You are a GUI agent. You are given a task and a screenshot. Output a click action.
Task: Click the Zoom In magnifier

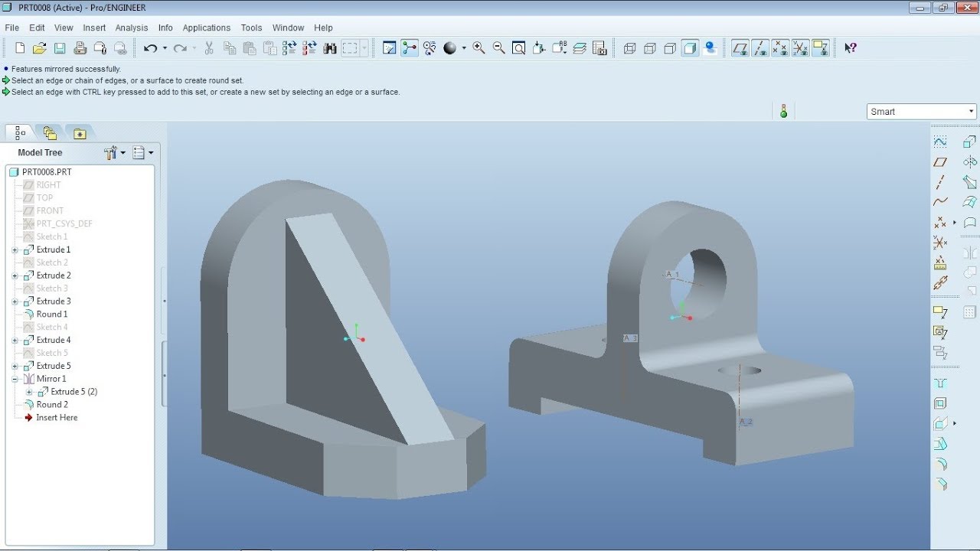(479, 48)
